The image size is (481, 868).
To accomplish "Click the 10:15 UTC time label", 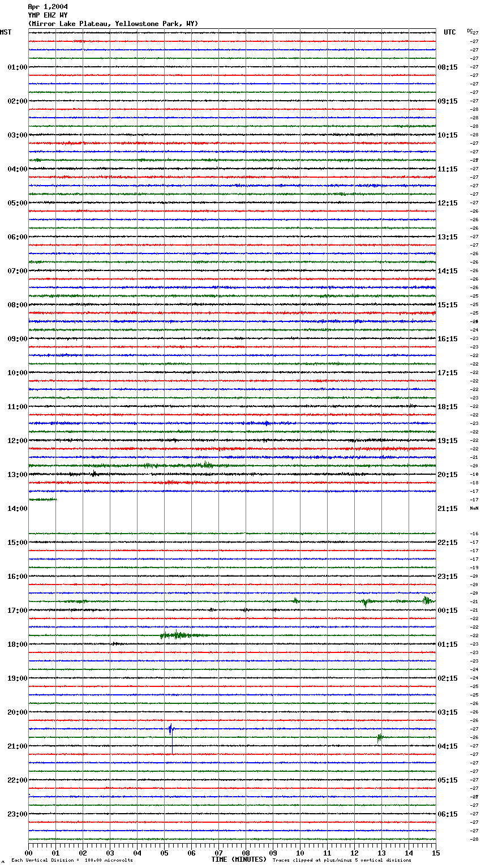I will (x=448, y=135).
